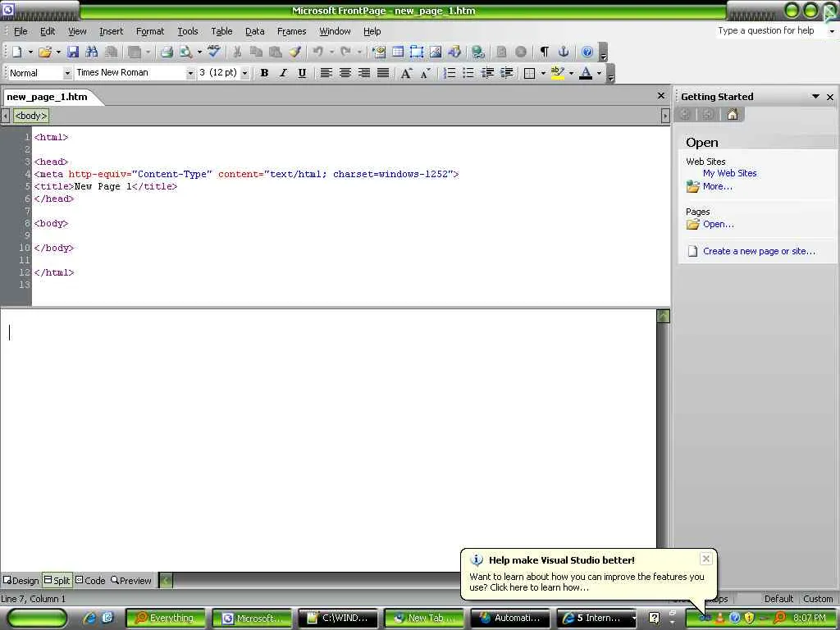Switch to Code view tab
Image resolution: width=840 pixels, height=630 pixels.
point(90,580)
